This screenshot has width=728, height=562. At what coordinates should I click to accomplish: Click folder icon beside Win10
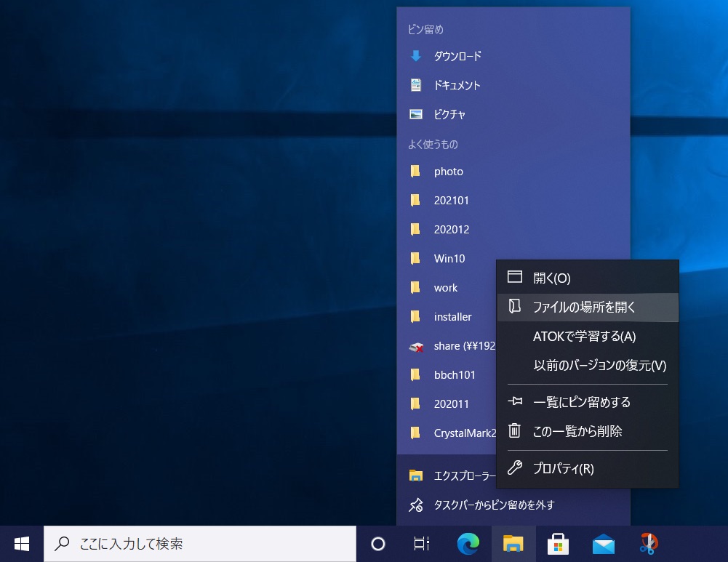pos(415,259)
